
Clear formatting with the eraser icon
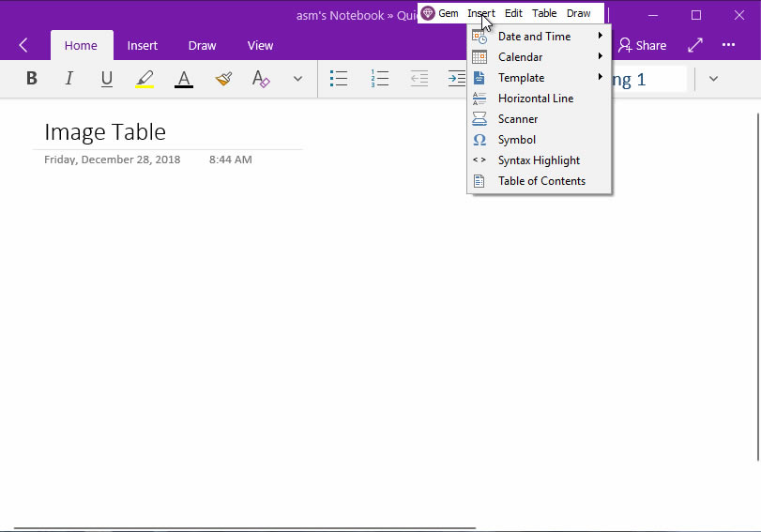[x=261, y=79]
